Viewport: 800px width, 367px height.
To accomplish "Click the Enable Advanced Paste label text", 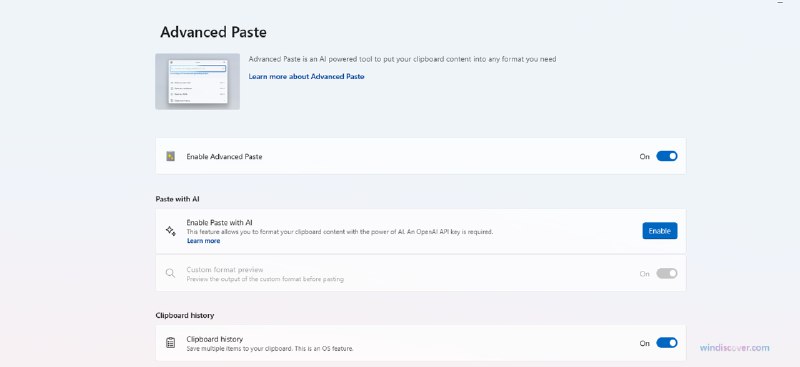I will [x=224, y=157].
